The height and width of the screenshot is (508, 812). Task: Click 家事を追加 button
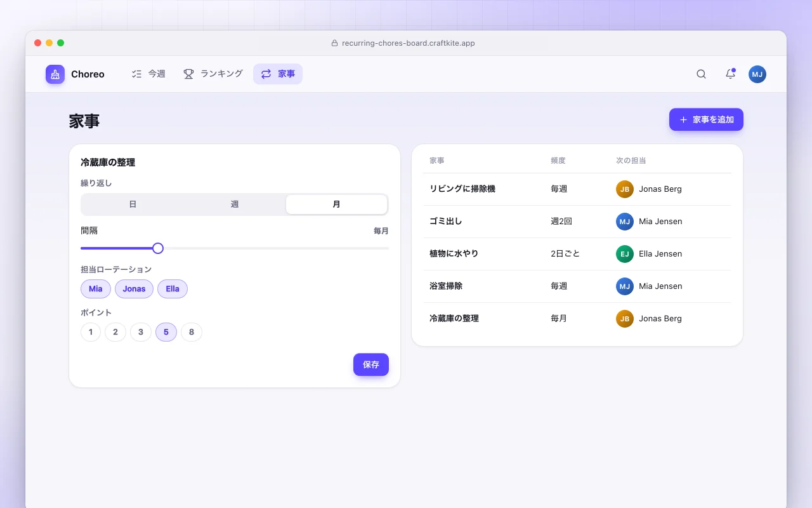tap(706, 119)
